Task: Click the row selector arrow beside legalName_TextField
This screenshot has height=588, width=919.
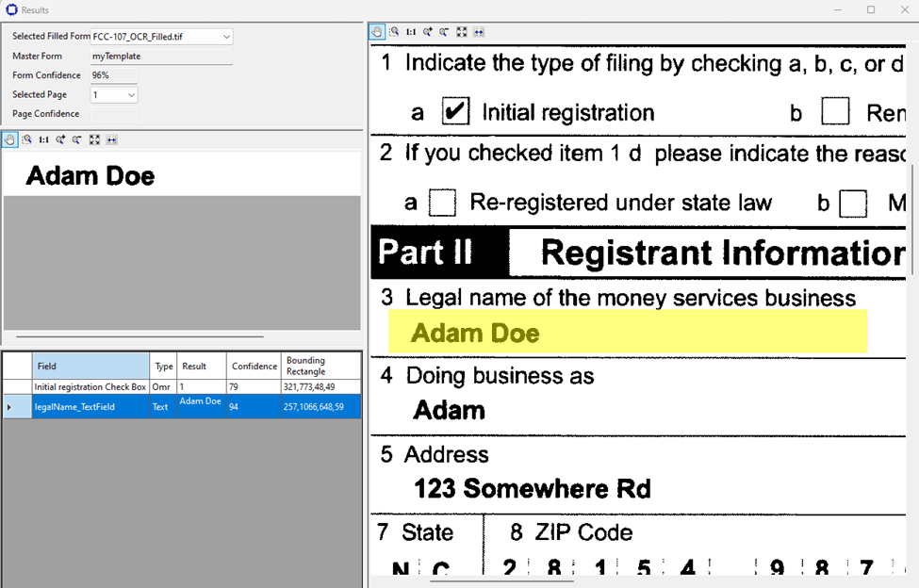Action: (9, 407)
